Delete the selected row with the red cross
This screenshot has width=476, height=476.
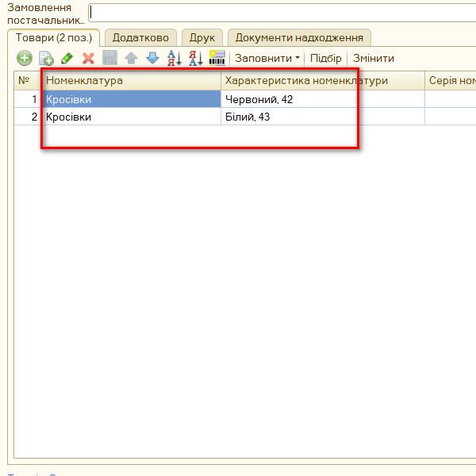[x=88, y=58]
